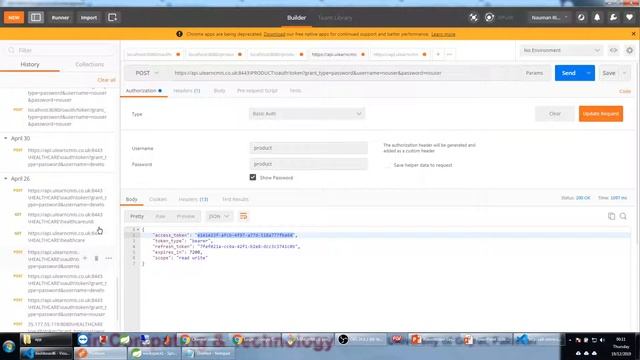Open the wrench settings icon
The width and height of the screenshot is (640, 360).
point(613,18)
